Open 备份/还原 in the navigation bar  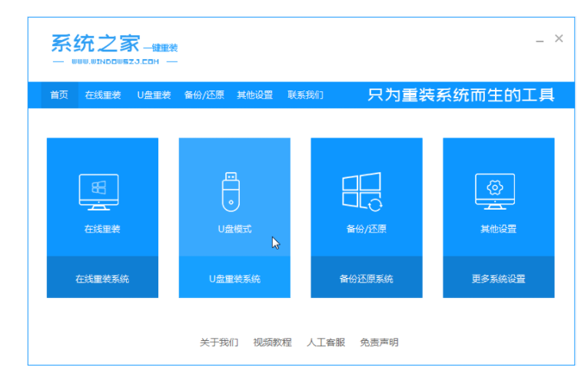tap(204, 95)
